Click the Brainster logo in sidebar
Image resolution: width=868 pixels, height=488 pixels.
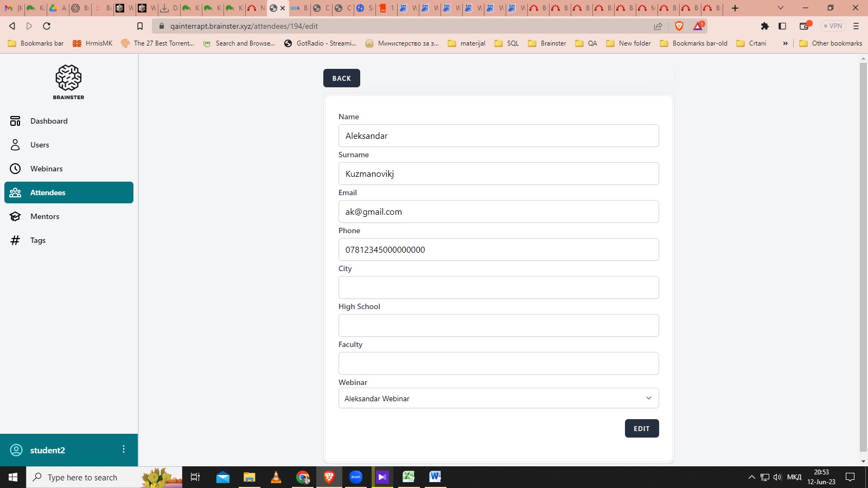click(68, 82)
